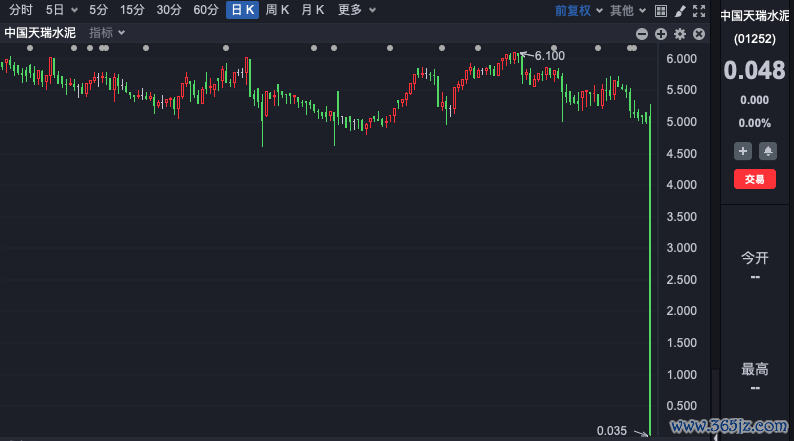This screenshot has width=794, height=441.
Task: Expand the 指标 indicator dropdown
Action: (107, 33)
